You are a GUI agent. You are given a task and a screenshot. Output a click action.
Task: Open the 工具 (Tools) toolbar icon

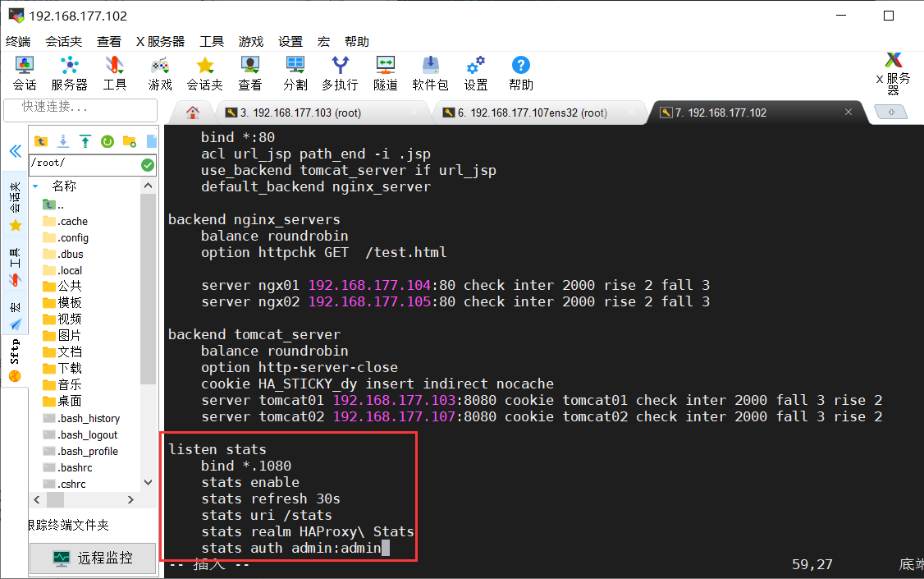[114, 73]
